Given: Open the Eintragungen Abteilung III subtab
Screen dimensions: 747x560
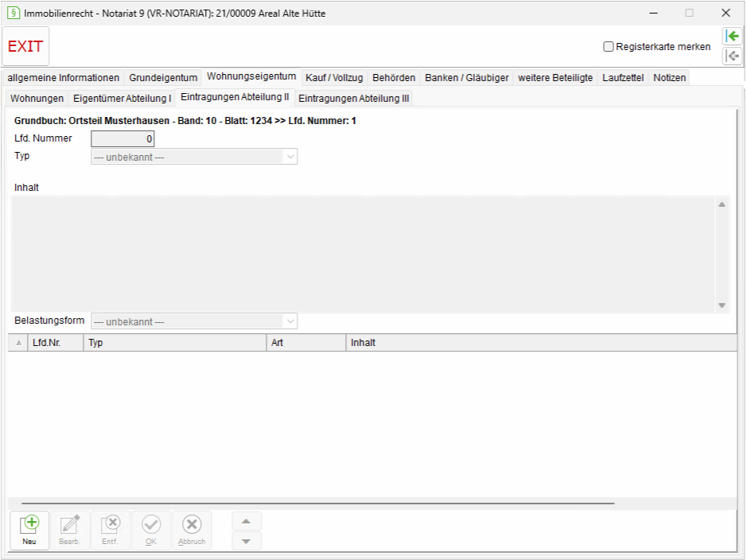Looking at the screenshot, I should point(353,98).
